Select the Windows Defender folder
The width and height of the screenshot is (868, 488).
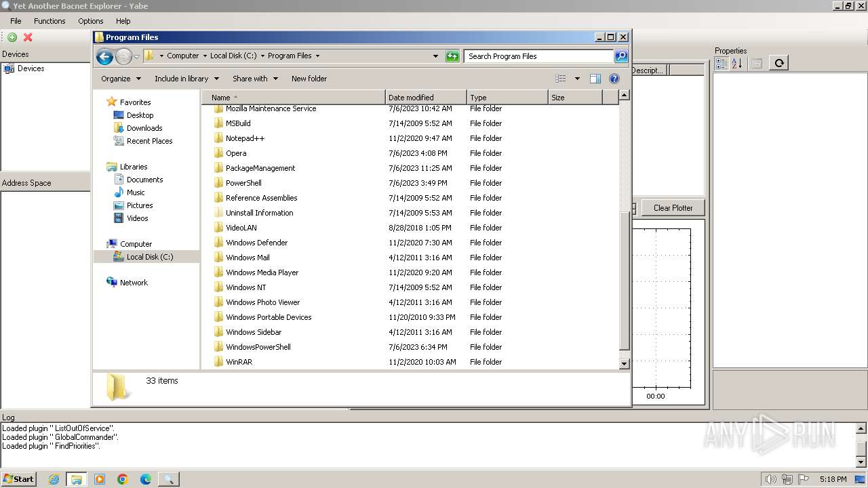coord(256,243)
